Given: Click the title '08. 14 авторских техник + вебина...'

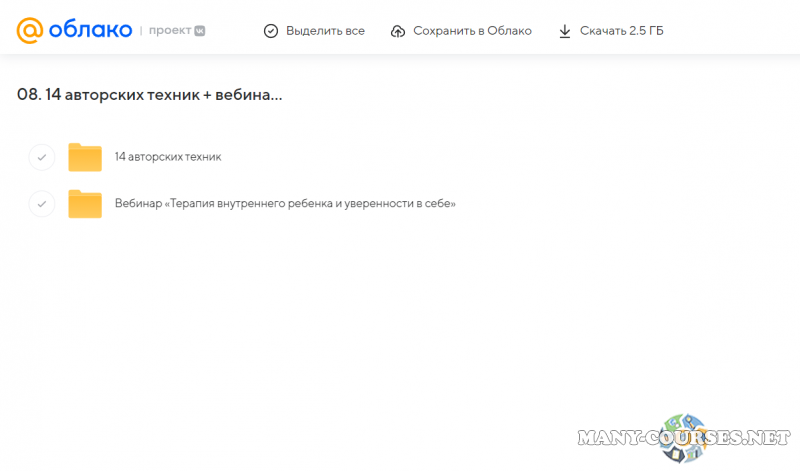Looking at the screenshot, I should pos(150,94).
